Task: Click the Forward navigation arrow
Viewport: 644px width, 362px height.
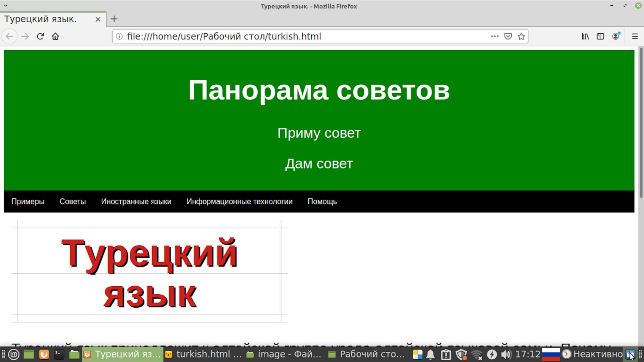Action: (25, 36)
